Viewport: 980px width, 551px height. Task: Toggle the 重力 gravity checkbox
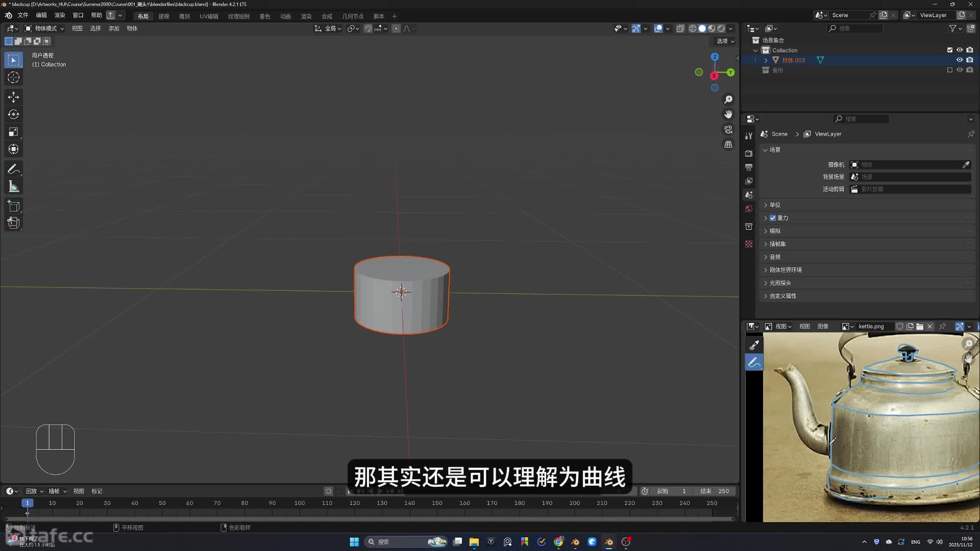[773, 218]
